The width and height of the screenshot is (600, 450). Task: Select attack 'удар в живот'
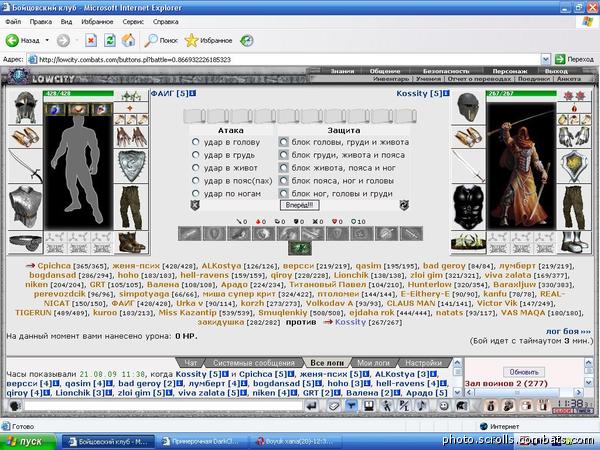coord(196,168)
